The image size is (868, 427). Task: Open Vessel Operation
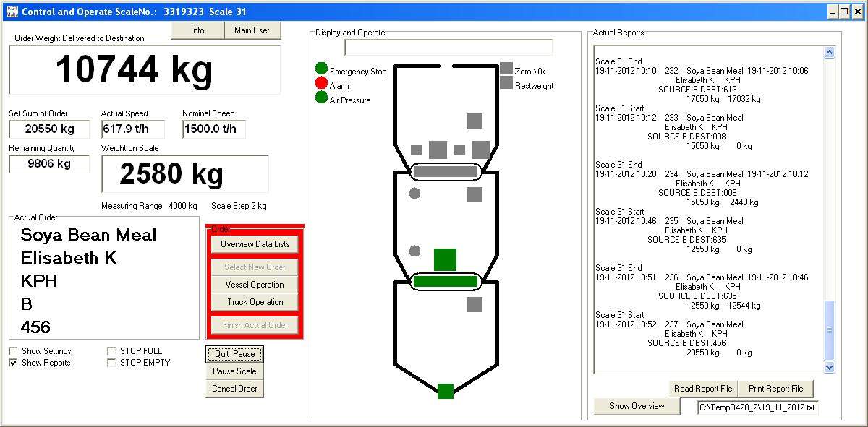coord(255,285)
